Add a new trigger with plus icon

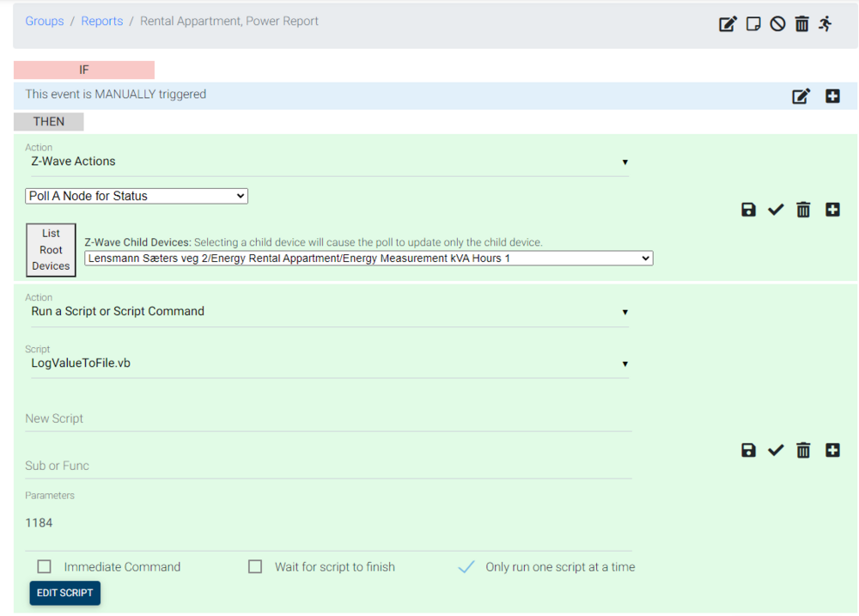[832, 96]
